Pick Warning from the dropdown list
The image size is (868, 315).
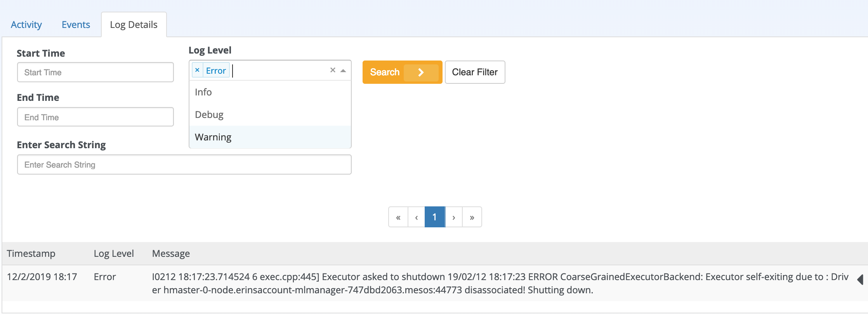(x=270, y=137)
